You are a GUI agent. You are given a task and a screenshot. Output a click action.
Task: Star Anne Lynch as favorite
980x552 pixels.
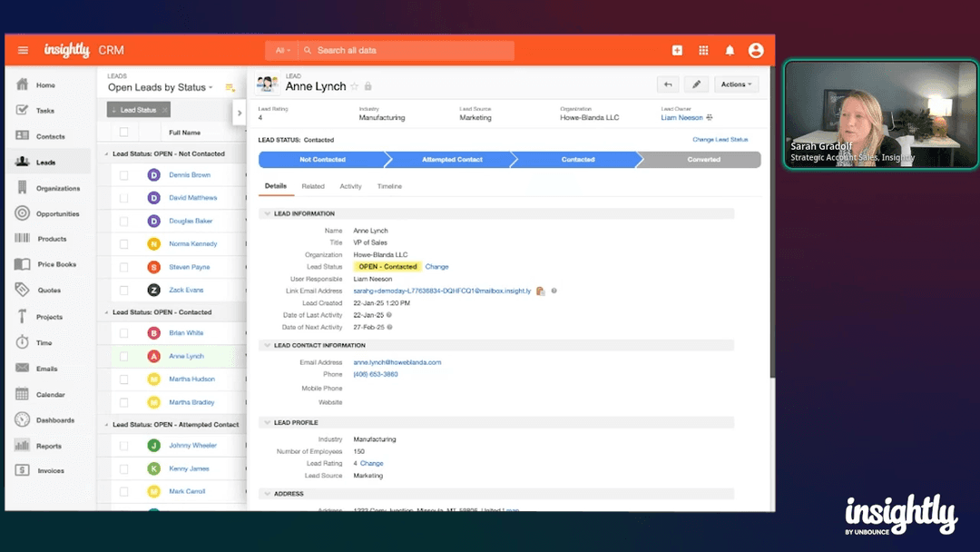[x=355, y=87]
